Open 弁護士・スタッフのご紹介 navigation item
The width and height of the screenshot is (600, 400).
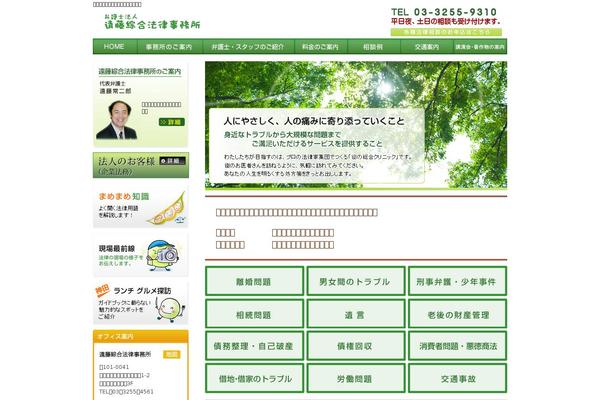tap(248, 46)
